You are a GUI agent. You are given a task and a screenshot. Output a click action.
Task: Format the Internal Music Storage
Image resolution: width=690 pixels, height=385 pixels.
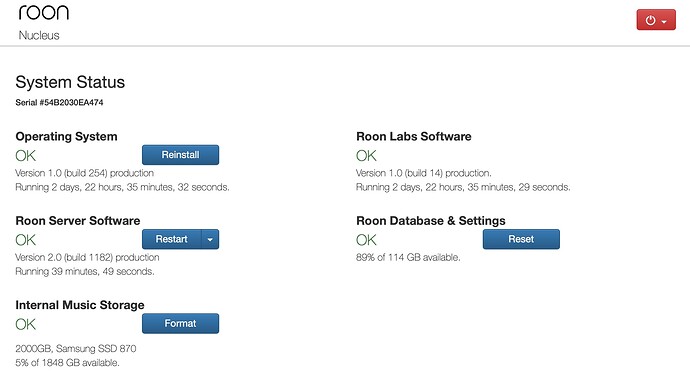coord(180,323)
